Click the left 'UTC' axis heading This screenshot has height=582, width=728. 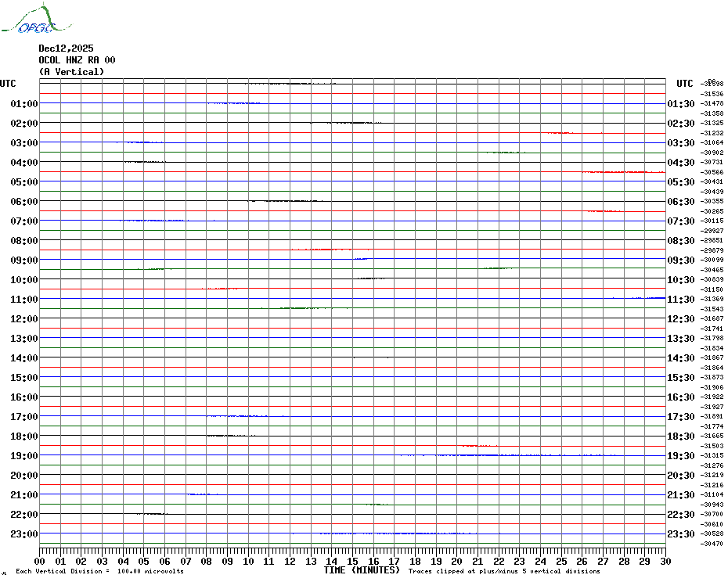point(8,84)
